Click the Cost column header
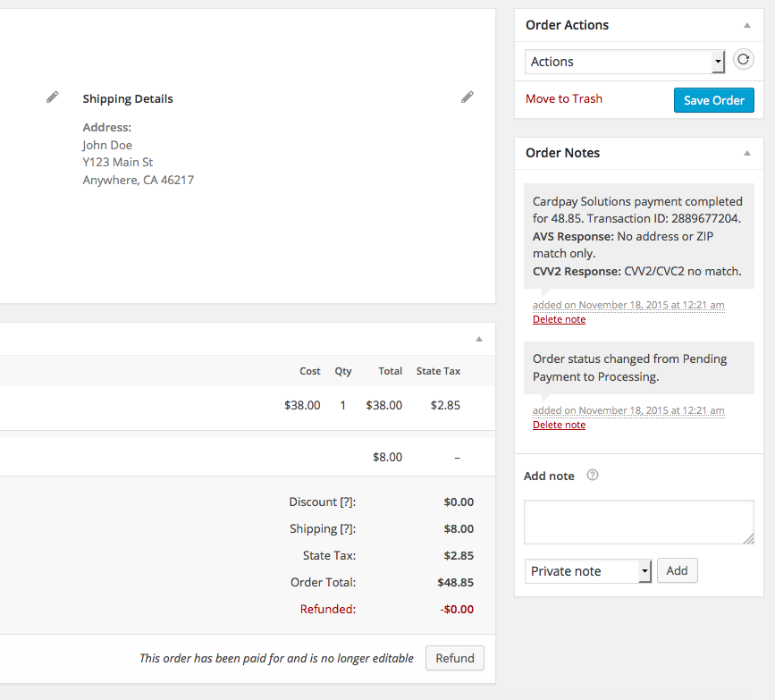This screenshot has width=775, height=700. [x=310, y=371]
